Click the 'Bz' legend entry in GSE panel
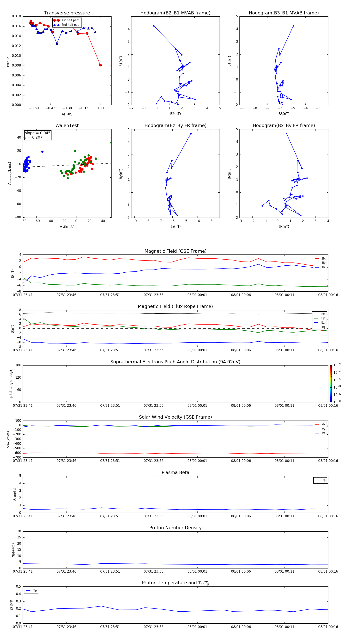 pos(320,267)
